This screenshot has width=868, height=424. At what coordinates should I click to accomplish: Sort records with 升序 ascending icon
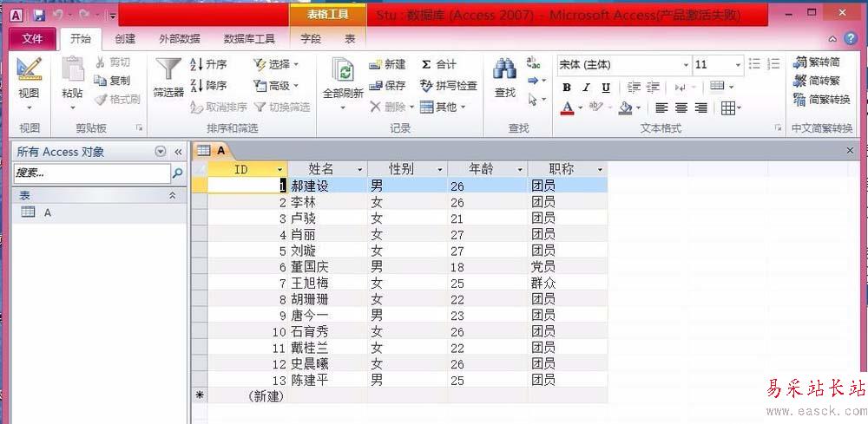[x=196, y=65]
